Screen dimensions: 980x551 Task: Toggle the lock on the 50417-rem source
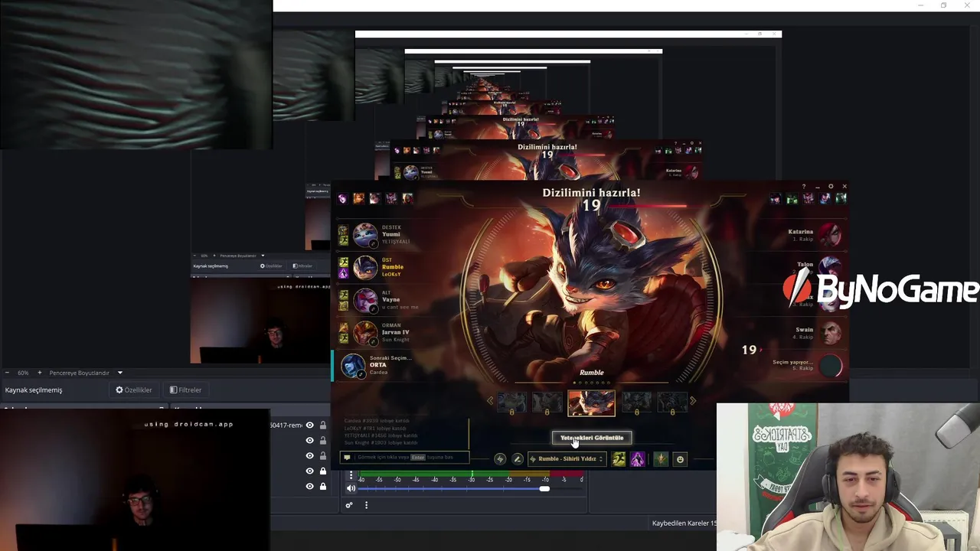pos(323,425)
